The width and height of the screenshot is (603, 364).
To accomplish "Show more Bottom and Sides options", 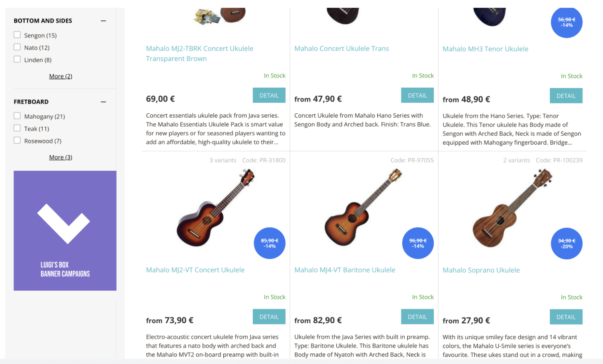I will pos(61,76).
